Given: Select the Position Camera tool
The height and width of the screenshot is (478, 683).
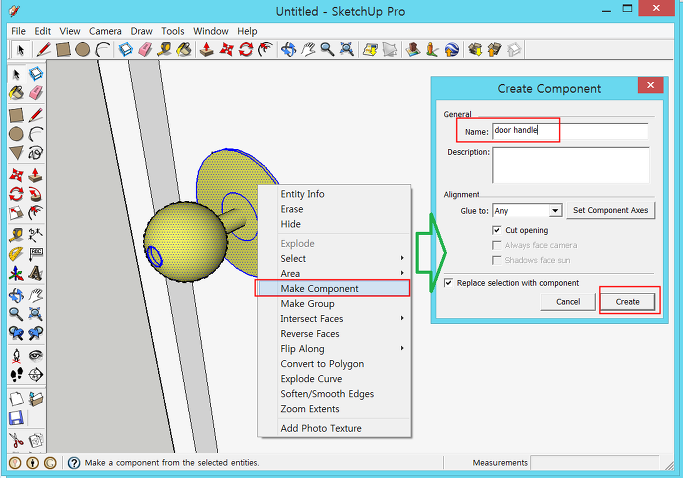Looking at the screenshot, I should pyautogui.click(x=16, y=356).
